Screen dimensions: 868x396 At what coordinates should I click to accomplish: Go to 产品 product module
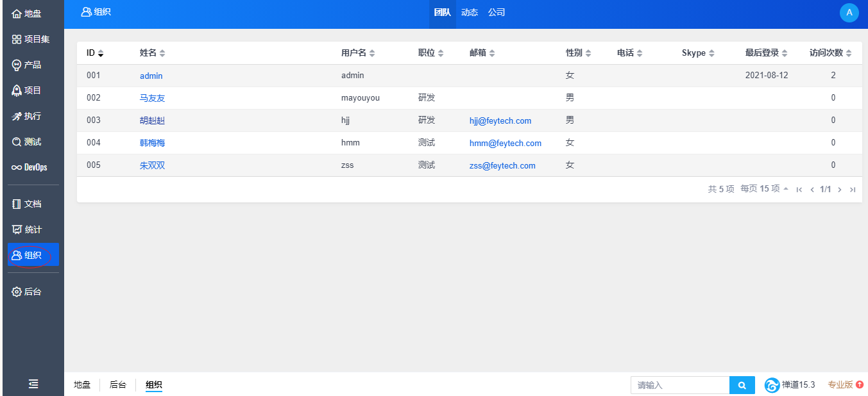(x=27, y=65)
